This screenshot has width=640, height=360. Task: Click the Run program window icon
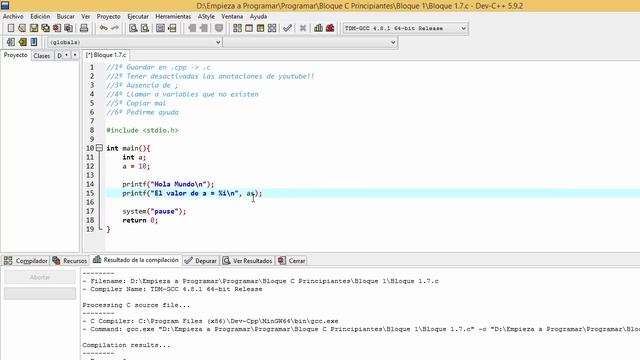(x=249, y=28)
